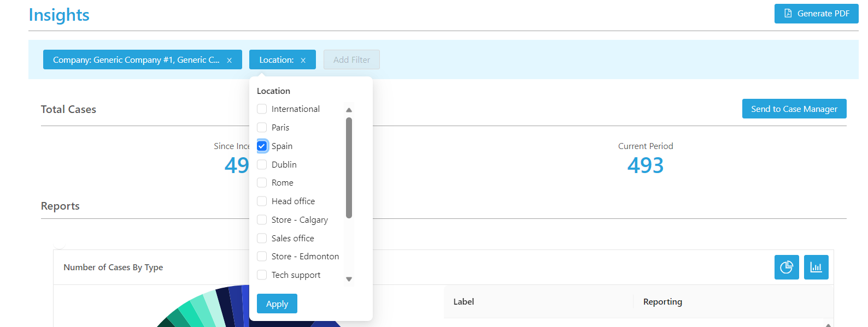
Task: Click the Total Cases heading
Action: pyautogui.click(x=68, y=109)
